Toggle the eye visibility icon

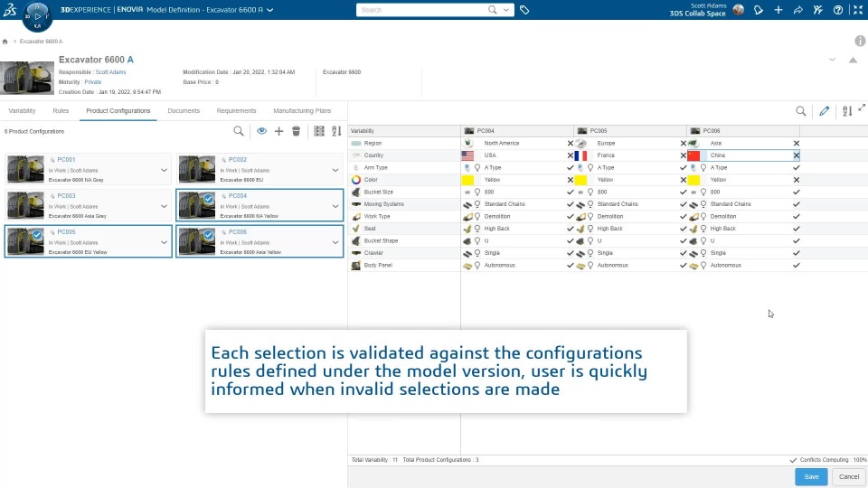[261, 131]
